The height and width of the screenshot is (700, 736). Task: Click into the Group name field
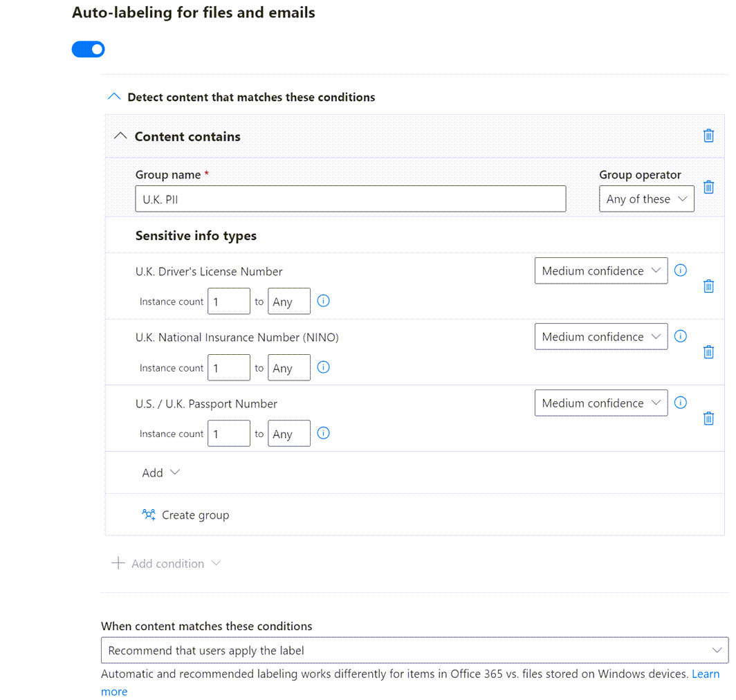tap(350, 199)
